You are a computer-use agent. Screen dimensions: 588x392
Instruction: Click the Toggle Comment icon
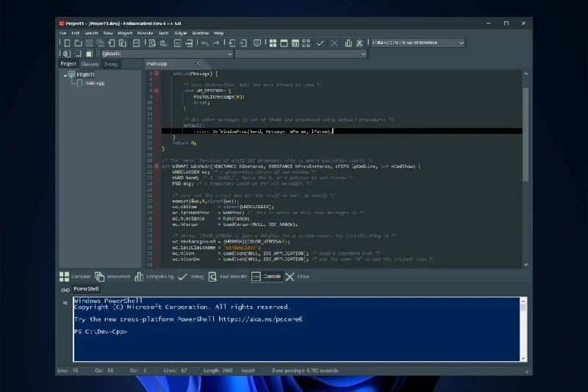pos(257,43)
